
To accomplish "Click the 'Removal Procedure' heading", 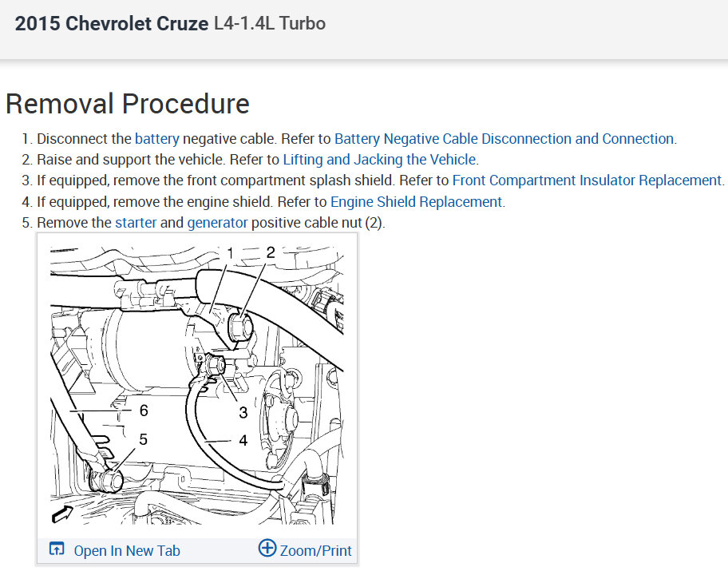I will (128, 104).
